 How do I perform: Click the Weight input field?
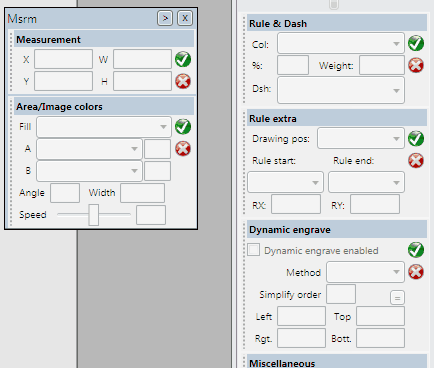click(382, 65)
